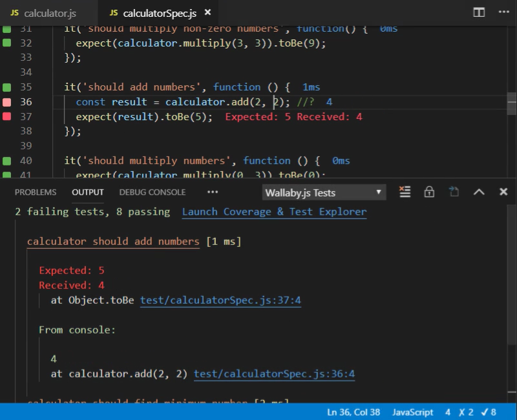Click the Launch Coverage & Test Explorer link

(274, 212)
